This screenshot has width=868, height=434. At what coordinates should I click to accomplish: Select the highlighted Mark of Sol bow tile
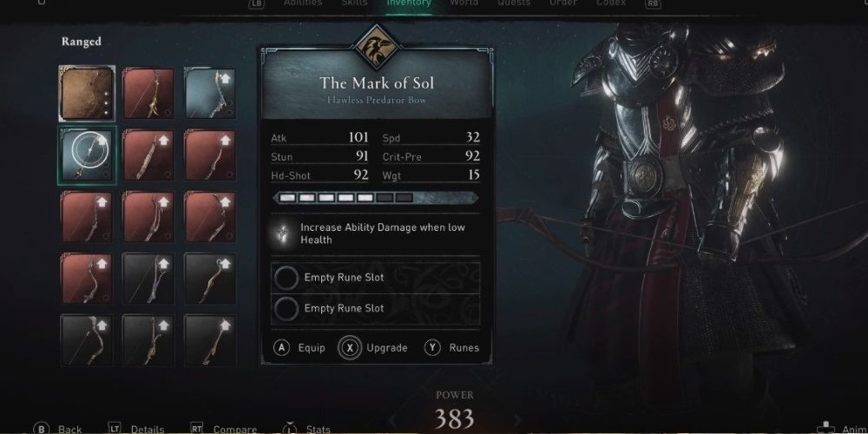click(x=87, y=155)
